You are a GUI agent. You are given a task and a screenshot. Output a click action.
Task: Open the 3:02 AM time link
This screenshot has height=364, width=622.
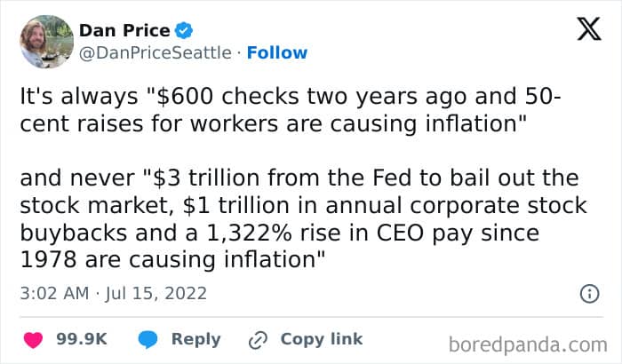(54, 294)
